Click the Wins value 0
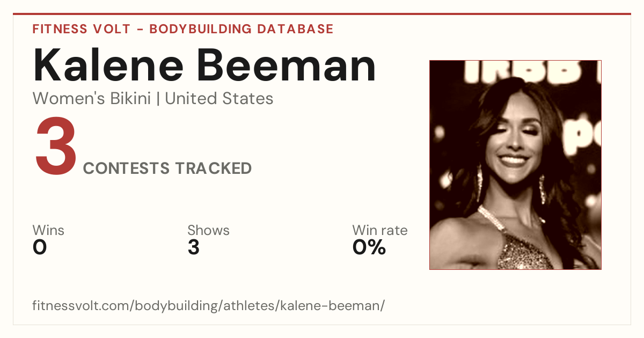 click(x=40, y=247)
